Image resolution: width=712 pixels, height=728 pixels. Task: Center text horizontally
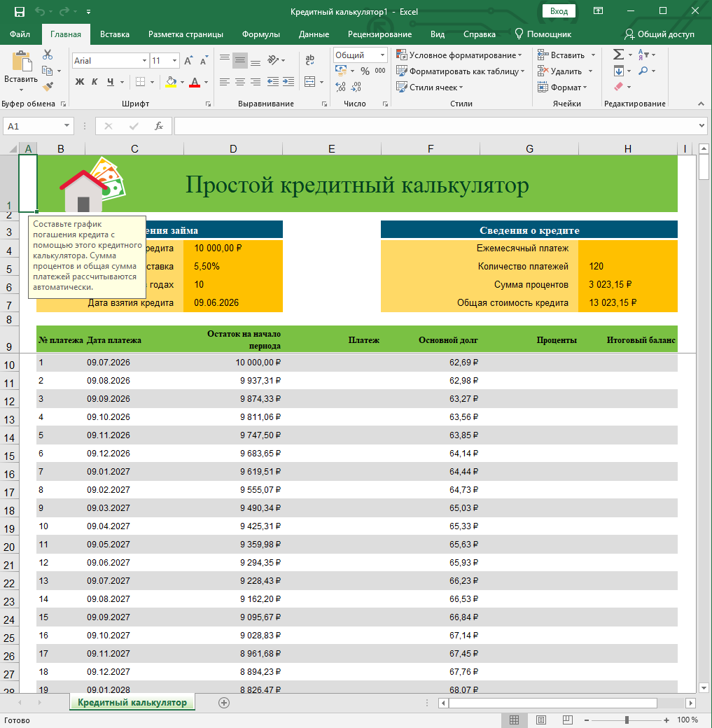coord(240,82)
